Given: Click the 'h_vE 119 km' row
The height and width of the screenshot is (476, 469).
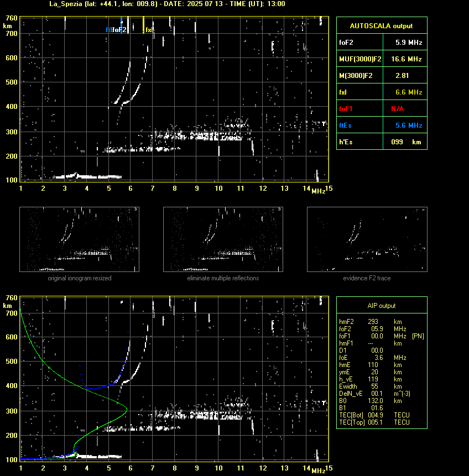Looking at the screenshot, I should [x=371, y=379].
